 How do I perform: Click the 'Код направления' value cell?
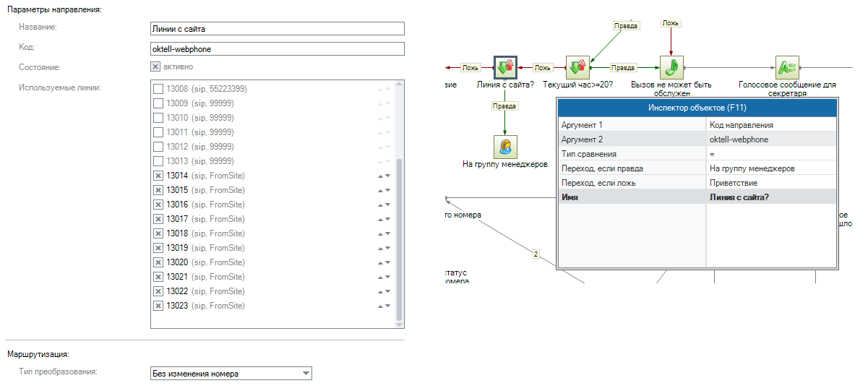[771, 125]
